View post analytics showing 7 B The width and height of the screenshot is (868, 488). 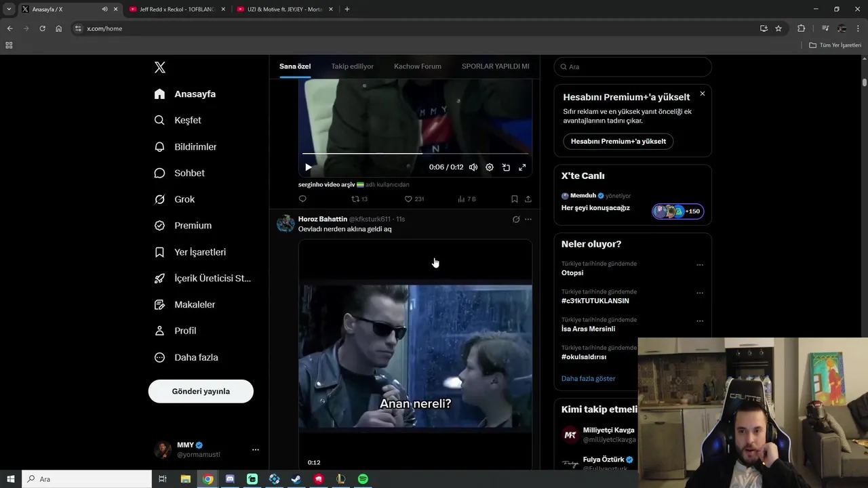[x=467, y=199]
